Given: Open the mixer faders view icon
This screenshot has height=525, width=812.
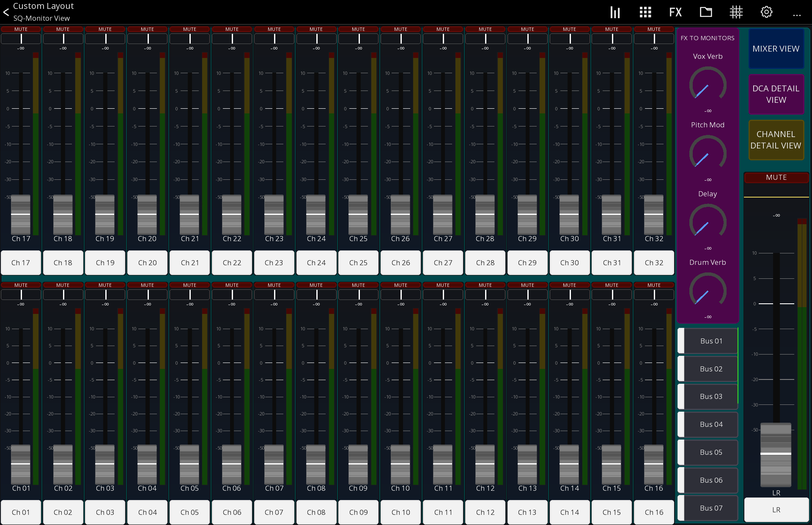Looking at the screenshot, I should tap(615, 12).
